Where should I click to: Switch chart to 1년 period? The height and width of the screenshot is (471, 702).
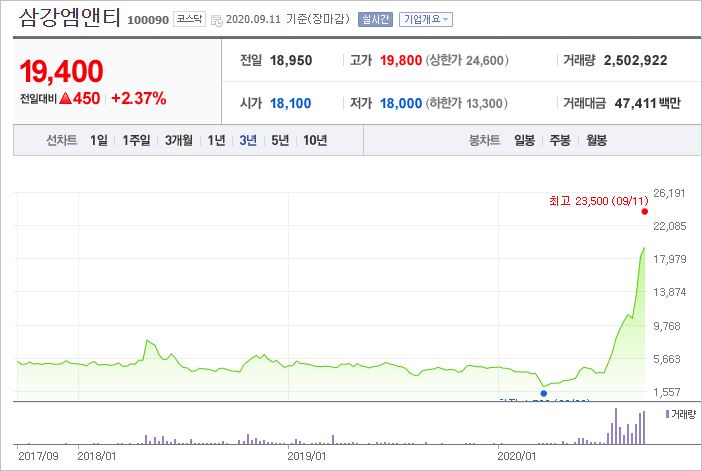[x=216, y=140]
